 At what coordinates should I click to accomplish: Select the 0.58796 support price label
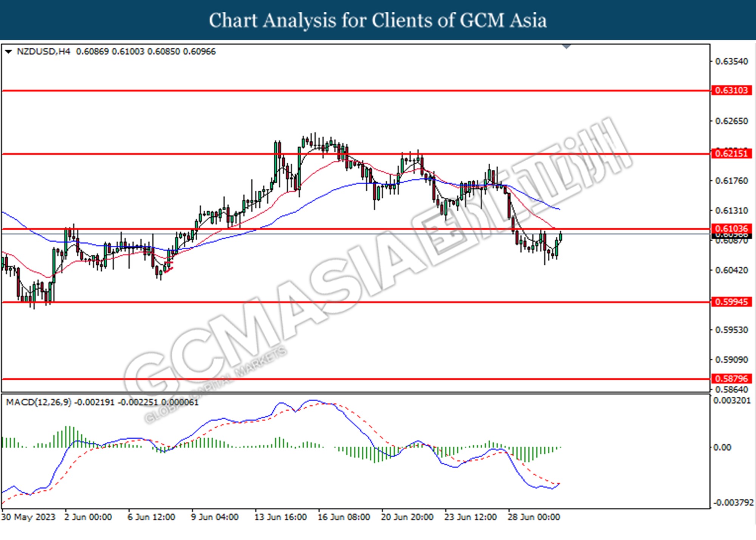[731, 379]
